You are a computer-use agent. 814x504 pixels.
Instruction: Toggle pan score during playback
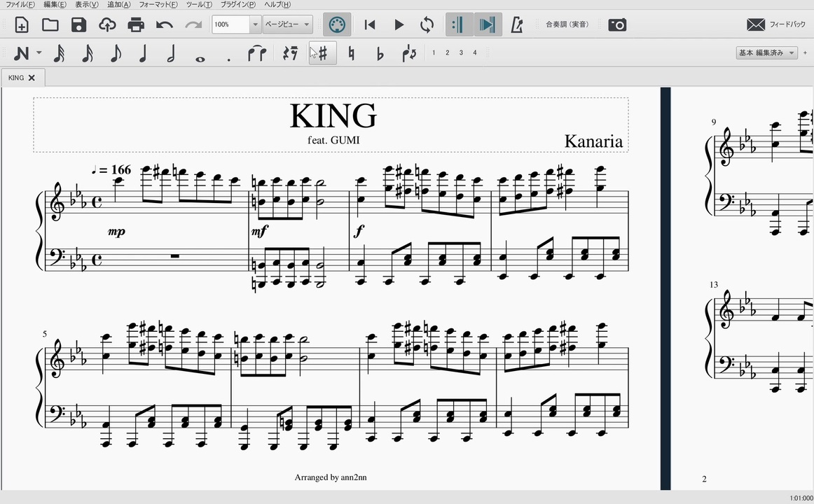click(488, 25)
